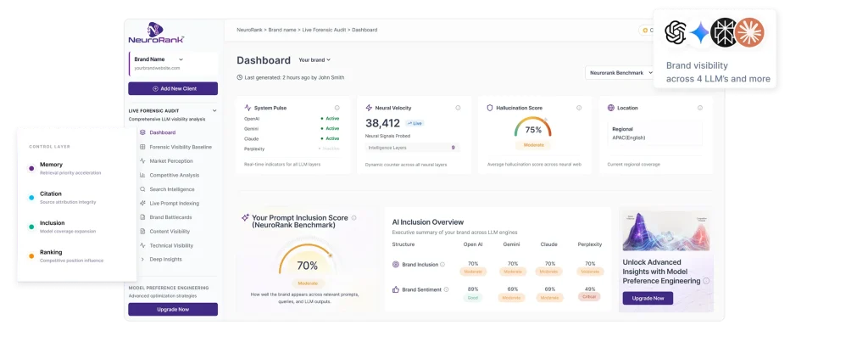The image size is (868, 342).
Task: Click the clock icon by Last generated
Action: pos(239,77)
